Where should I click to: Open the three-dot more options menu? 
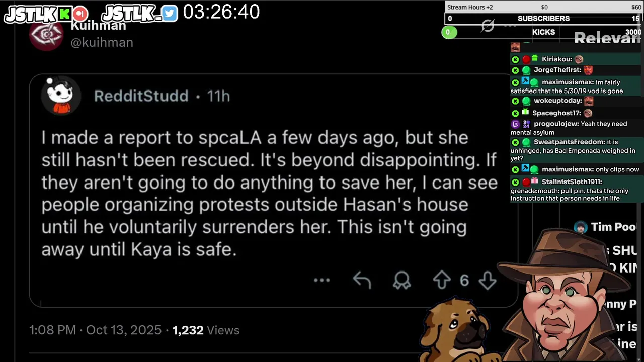(322, 280)
